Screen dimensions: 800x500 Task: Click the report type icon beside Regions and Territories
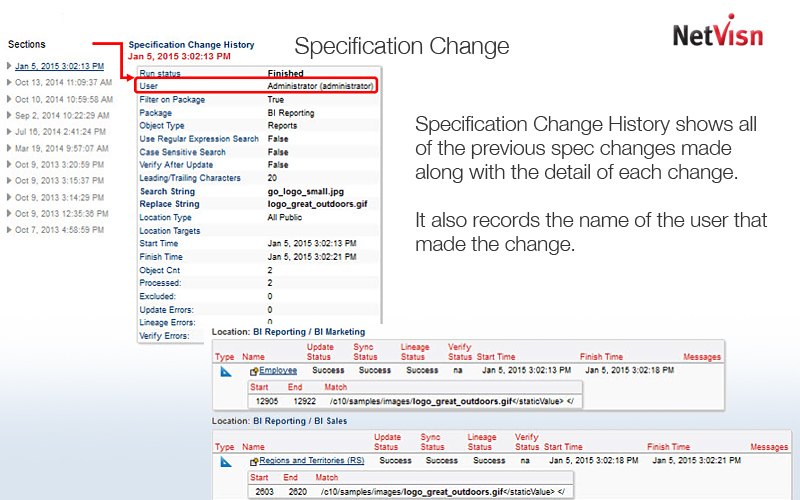coord(226,462)
